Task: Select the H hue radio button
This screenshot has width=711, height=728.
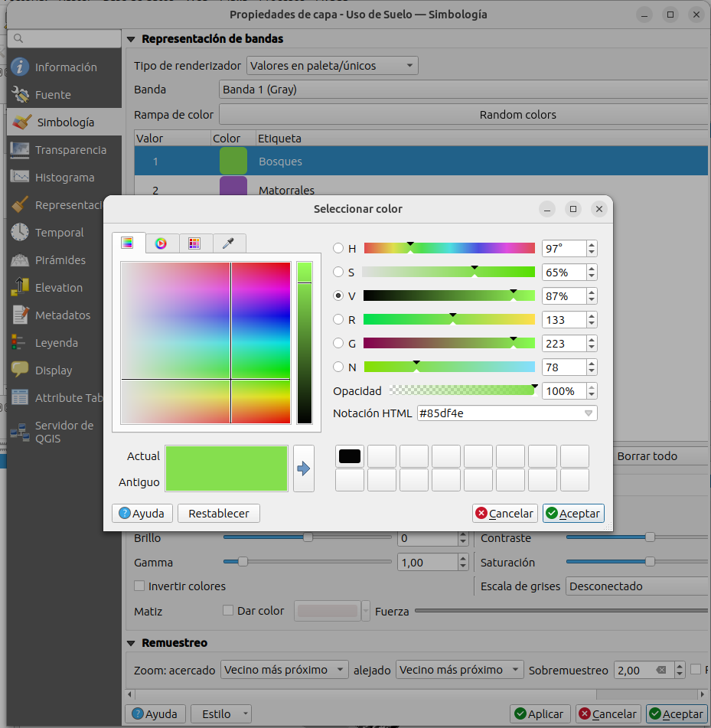Action: pyautogui.click(x=338, y=249)
